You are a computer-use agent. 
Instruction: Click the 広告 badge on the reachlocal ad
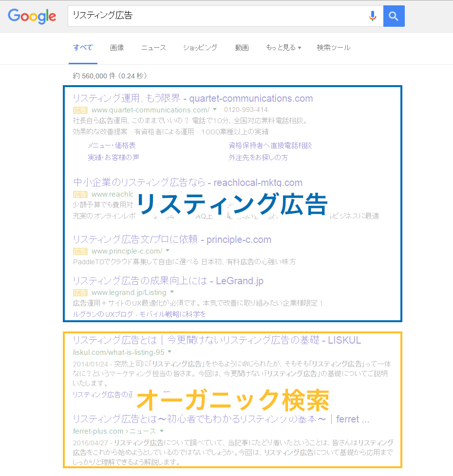(80, 194)
